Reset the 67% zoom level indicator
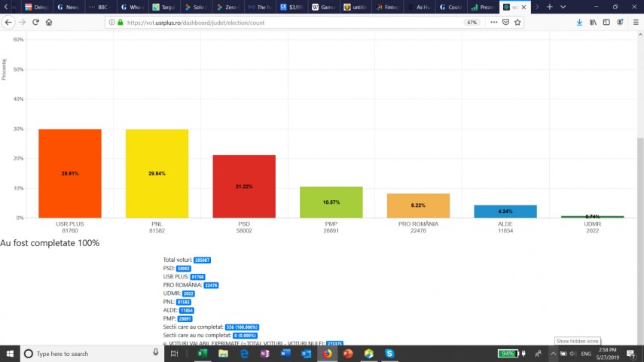 click(x=472, y=23)
